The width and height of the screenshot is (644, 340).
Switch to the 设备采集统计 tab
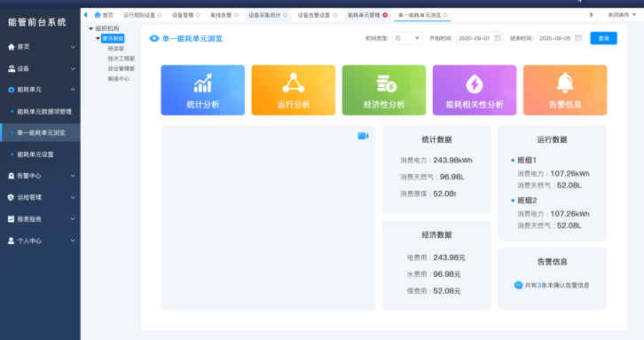264,15
